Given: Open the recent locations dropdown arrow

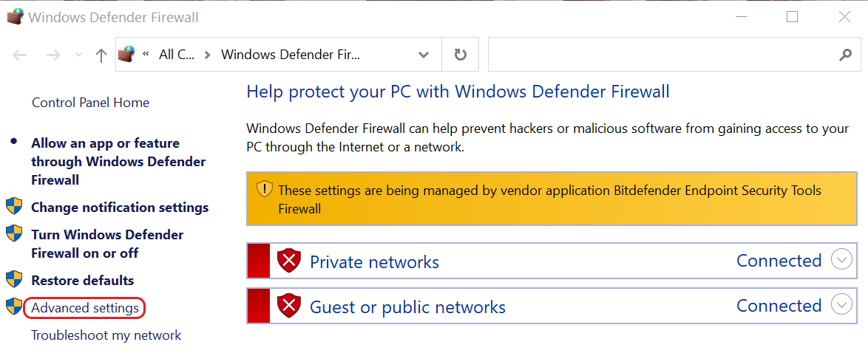Looking at the screenshot, I should tap(78, 55).
